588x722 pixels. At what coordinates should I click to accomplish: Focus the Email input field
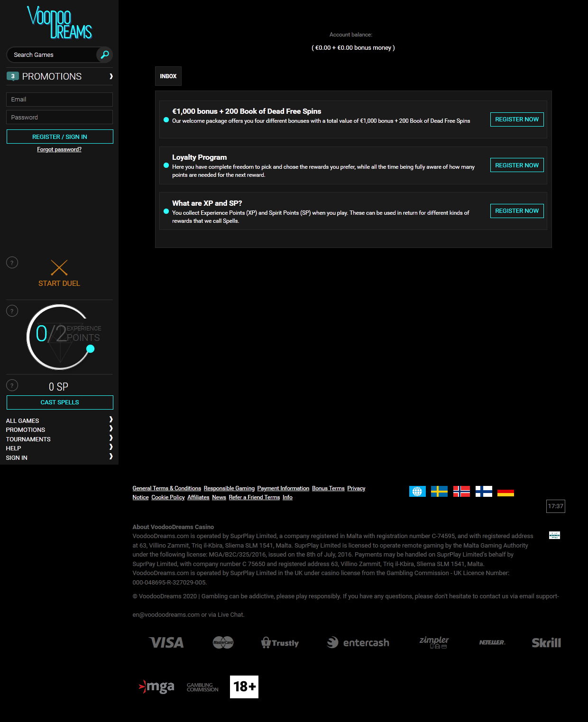pos(59,100)
